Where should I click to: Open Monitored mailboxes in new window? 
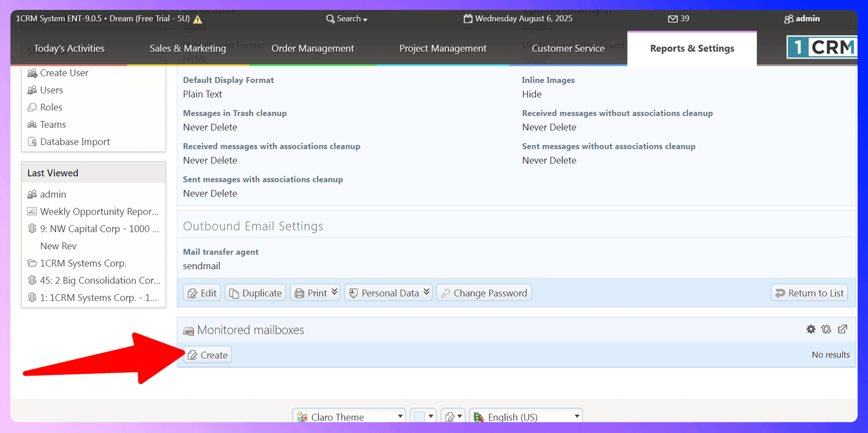(843, 329)
